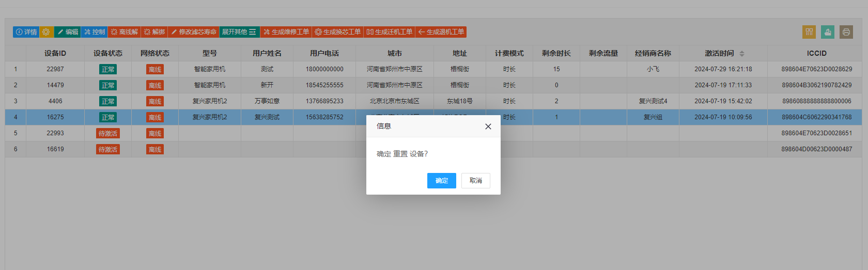Image resolution: width=868 pixels, height=270 pixels.
Task: Select device ID 16275 cell
Action: [x=55, y=117]
